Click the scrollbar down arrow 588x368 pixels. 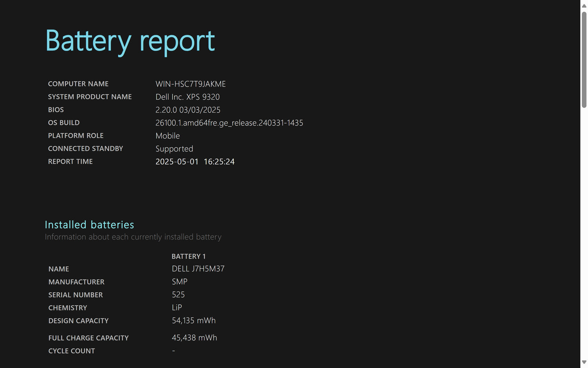click(x=584, y=362)
